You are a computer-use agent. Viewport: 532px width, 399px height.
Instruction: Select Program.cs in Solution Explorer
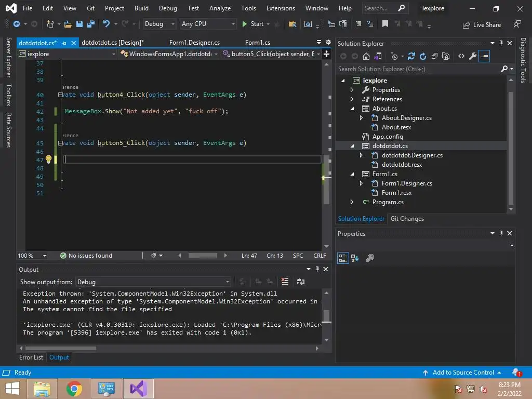coord(388,202)
